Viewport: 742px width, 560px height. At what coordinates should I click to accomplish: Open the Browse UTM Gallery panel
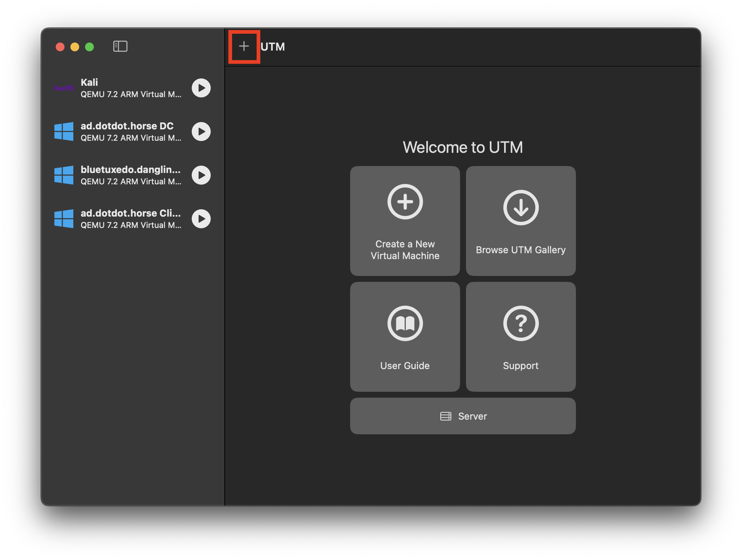click(520, 221)
